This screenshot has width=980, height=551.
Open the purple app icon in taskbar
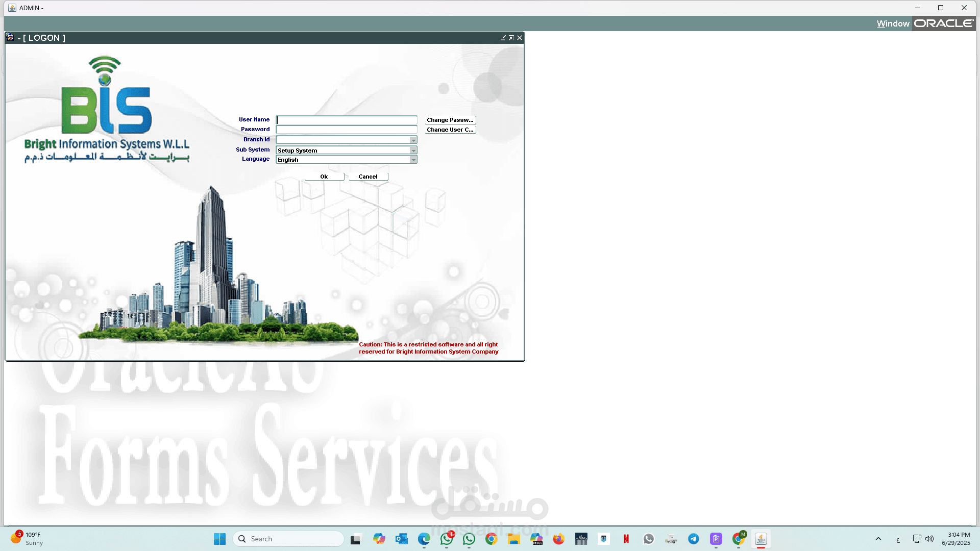click(x=716, y=539)
